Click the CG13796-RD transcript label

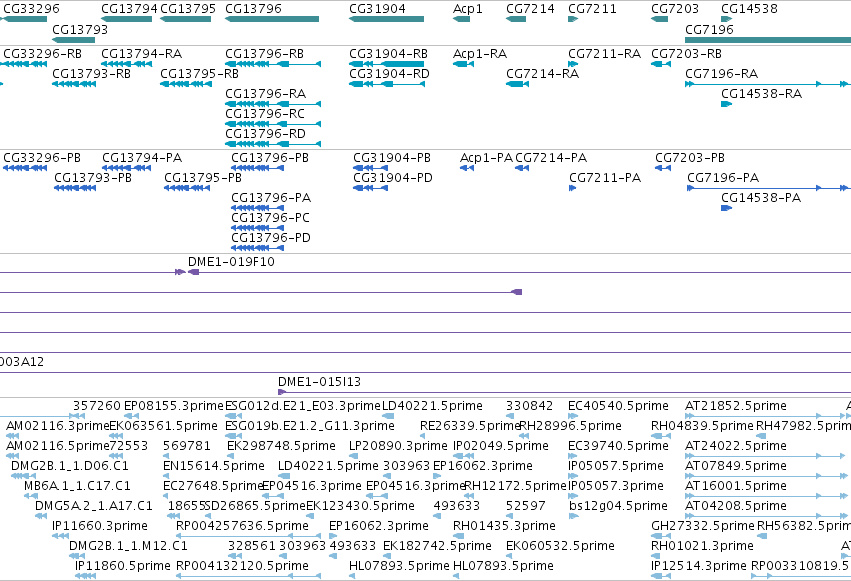point(265,134)
